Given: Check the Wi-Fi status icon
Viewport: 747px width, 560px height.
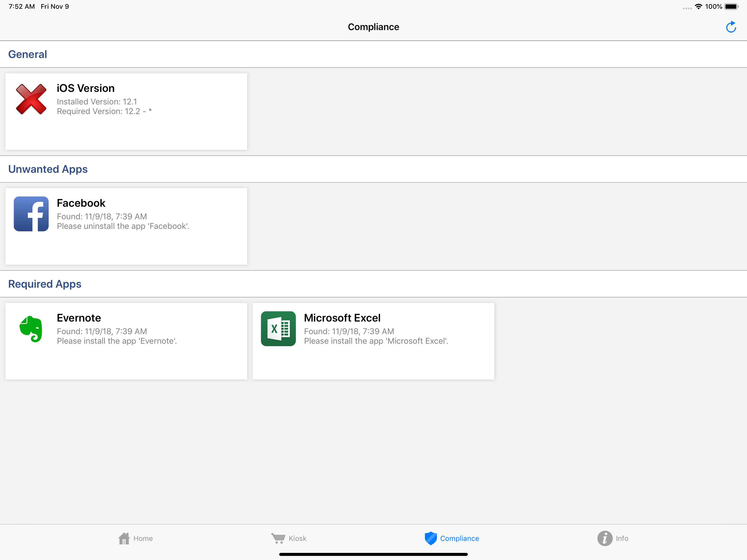Looking at the screenshot, I should pos(698,6).
